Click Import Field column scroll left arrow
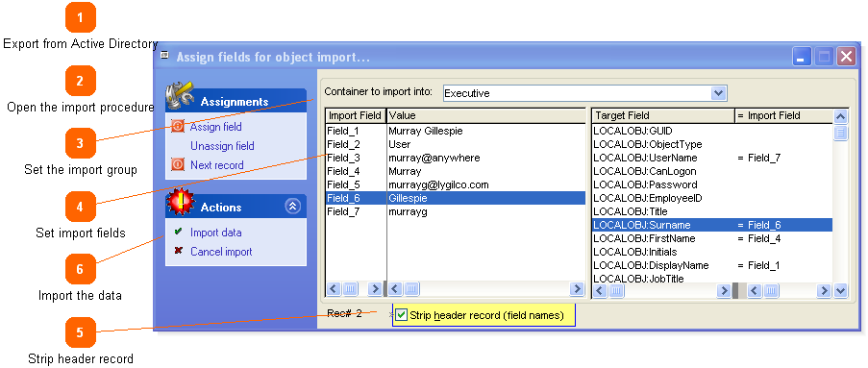The image size is (868, 368). 334,288
